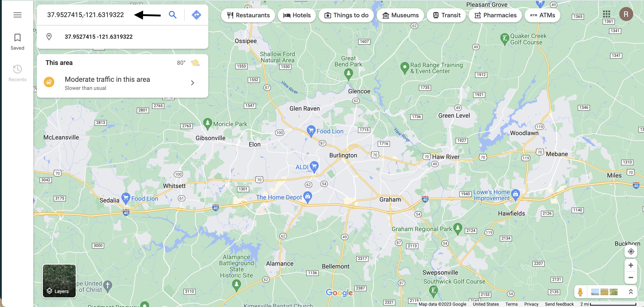Image resolution: width=644 pixels, height=307 pixels.
Task: Open the account avatar R
Action: [626, 14]
